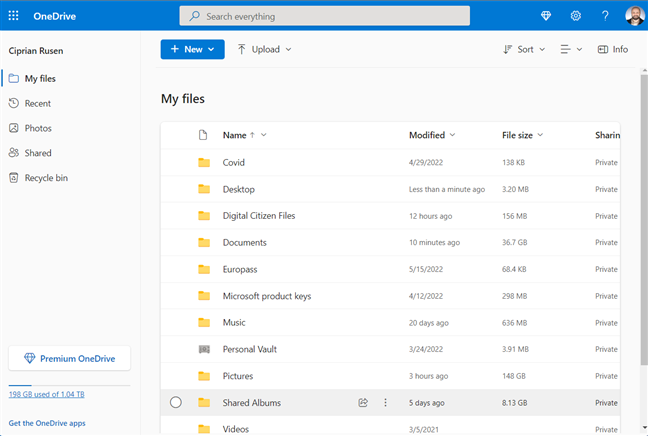Click the Digital Citizen Files folder icon
Screen dimensions: 648x436
click(204, 216)
